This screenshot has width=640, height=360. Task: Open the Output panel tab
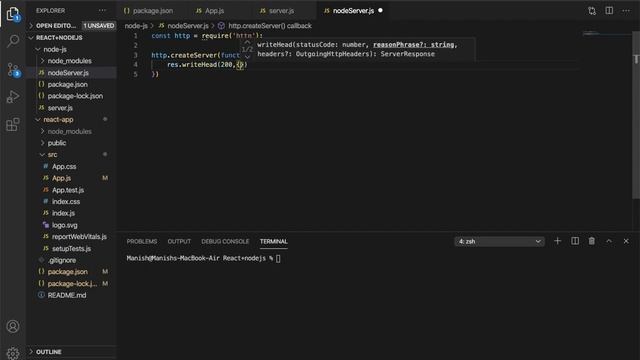click(179, 242)
